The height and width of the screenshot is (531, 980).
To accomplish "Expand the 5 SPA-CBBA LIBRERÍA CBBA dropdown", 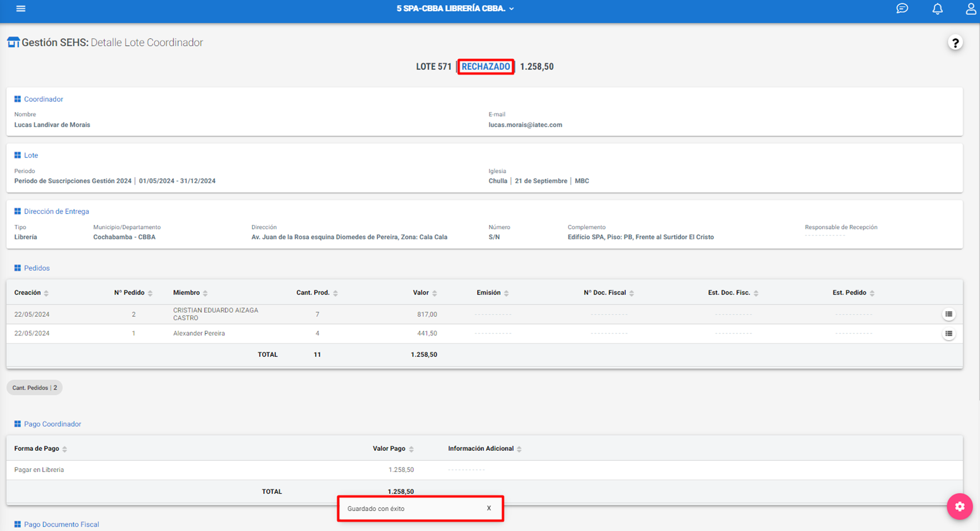I will tap(455, 8).
